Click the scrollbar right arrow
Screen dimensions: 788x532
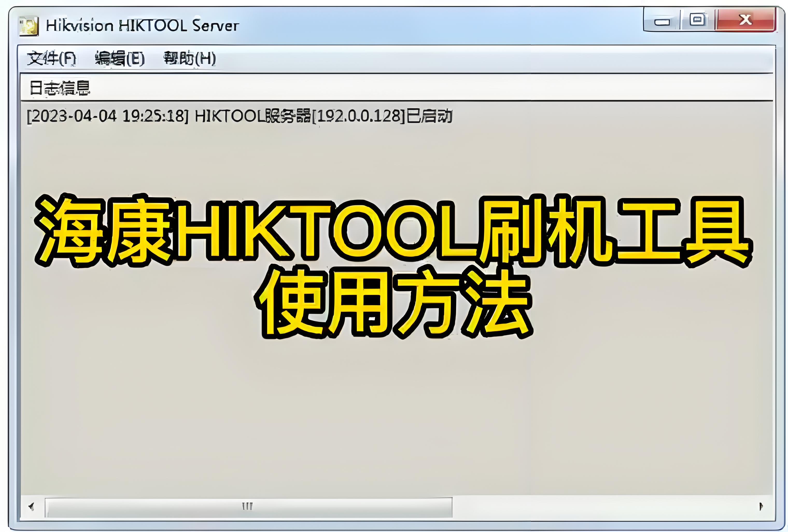tap(761, 507)
